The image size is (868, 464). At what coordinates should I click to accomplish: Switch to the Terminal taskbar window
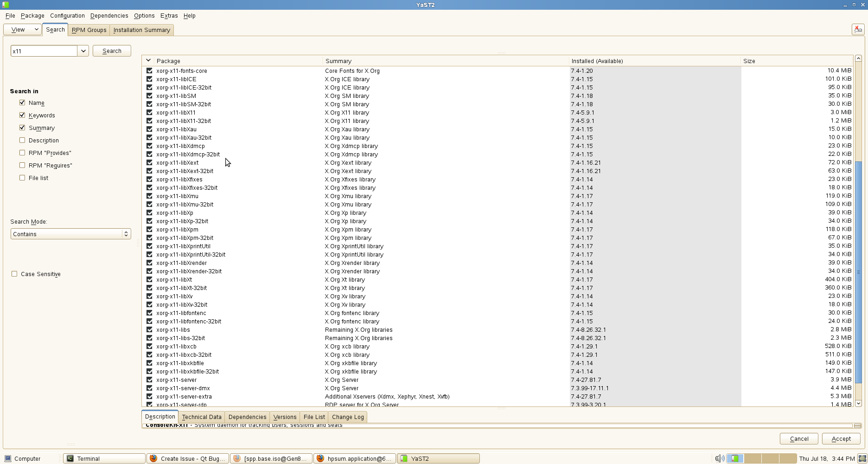pos(104,458)
